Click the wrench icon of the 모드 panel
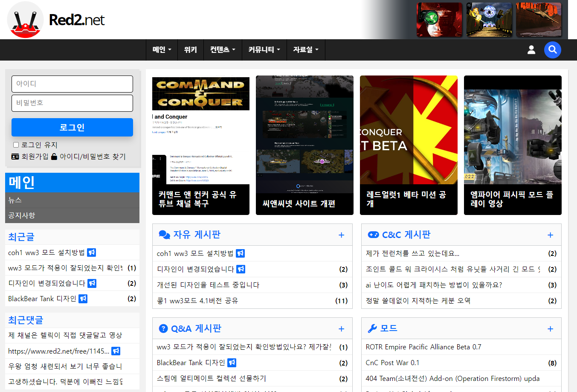 [x=372, y=328]
